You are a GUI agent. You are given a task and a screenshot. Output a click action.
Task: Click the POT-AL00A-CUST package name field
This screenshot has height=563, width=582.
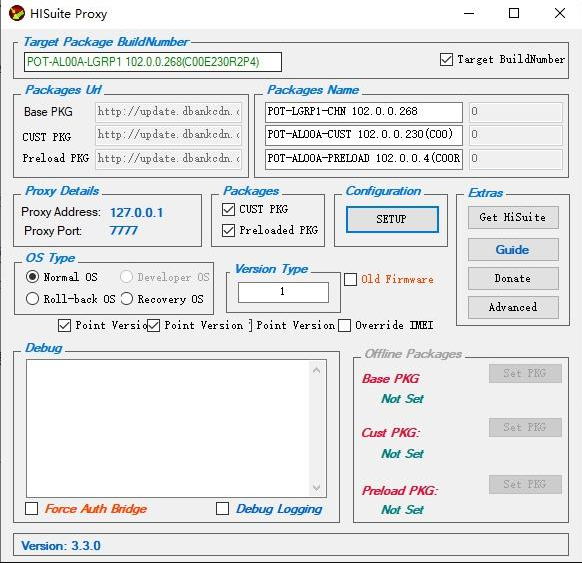[x=364, y=135]
